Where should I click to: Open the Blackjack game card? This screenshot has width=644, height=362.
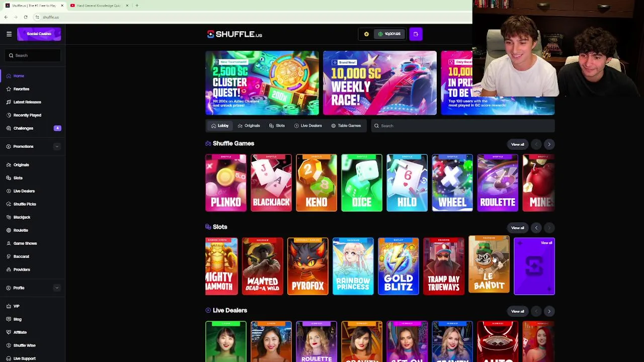(271, 183)
